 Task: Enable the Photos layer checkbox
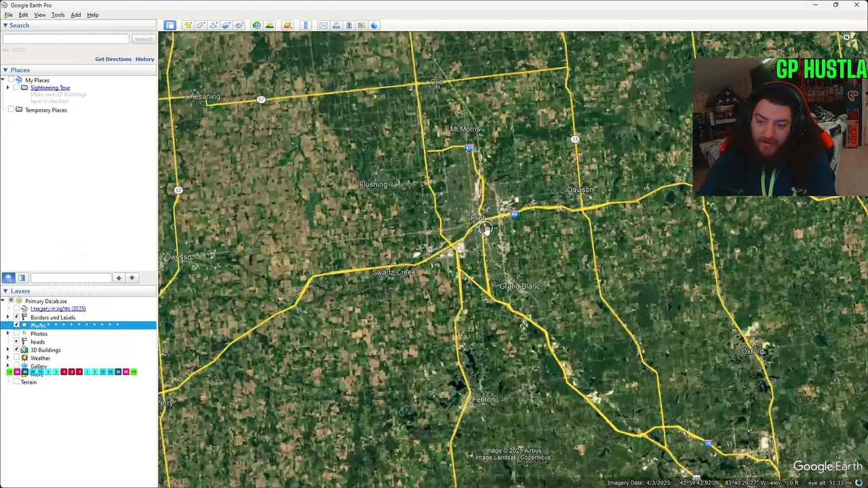tap(16, 333)
